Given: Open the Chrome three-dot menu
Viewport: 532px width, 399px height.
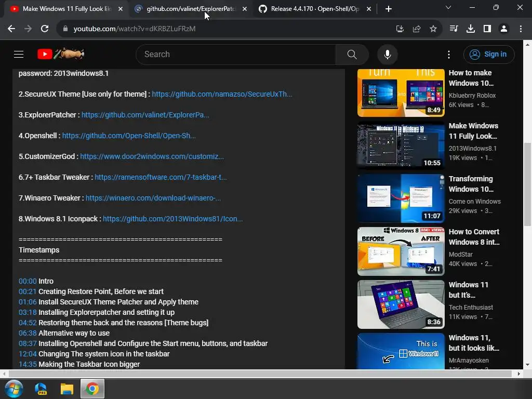Looking at the screenshot, I should (x=521, y=29).
